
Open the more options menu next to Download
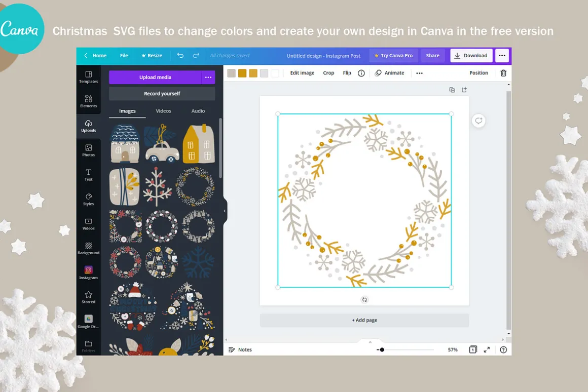(502, 56)
